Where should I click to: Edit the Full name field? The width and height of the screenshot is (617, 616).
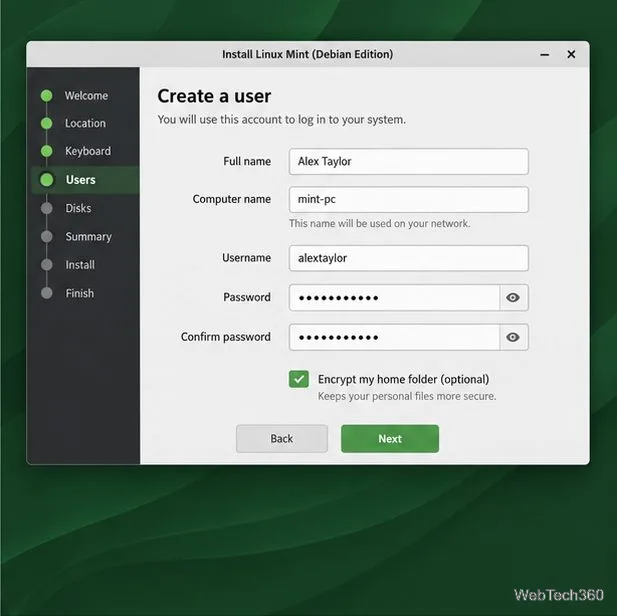(x=408, y=161)
